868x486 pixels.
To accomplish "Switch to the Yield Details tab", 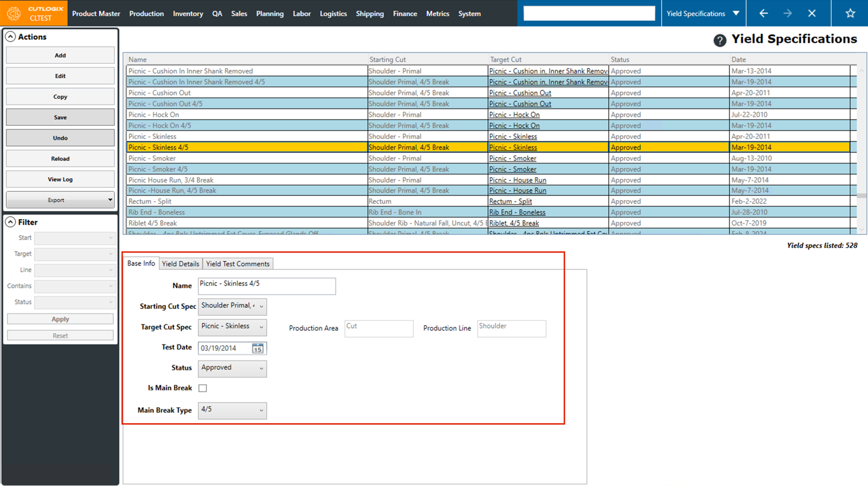I will click(x=181, y=264).
